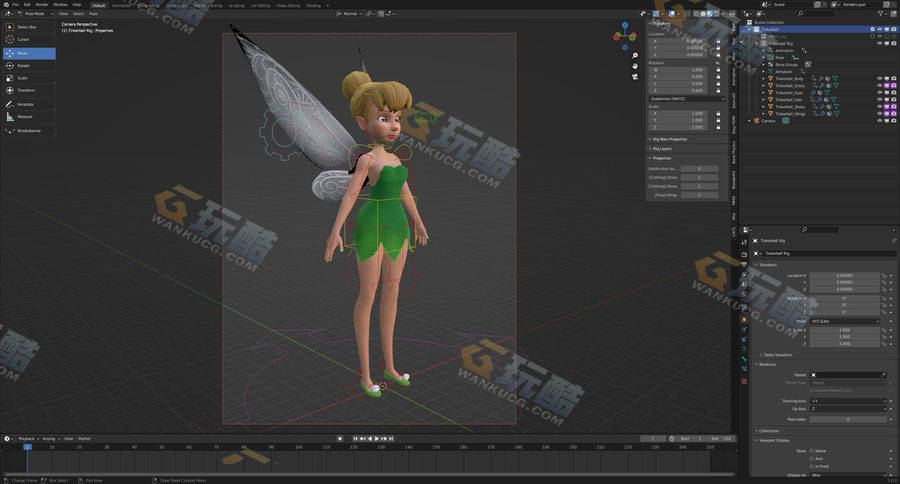Select the Select Box tool

29,27
